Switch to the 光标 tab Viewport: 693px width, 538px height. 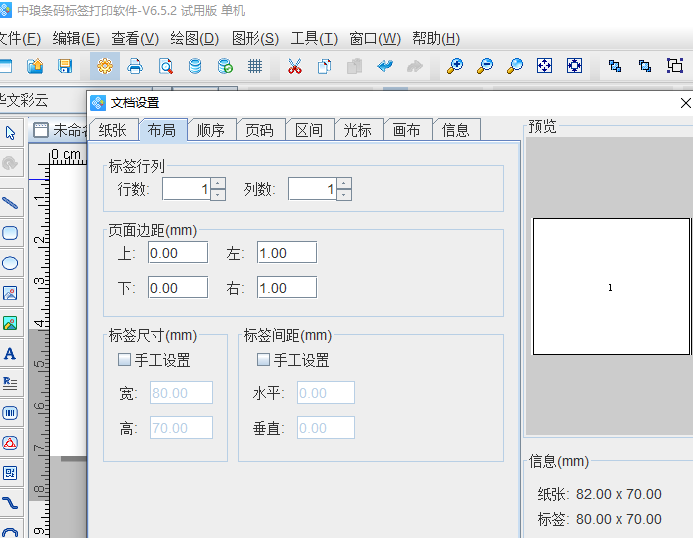click(x=358, y=130)
